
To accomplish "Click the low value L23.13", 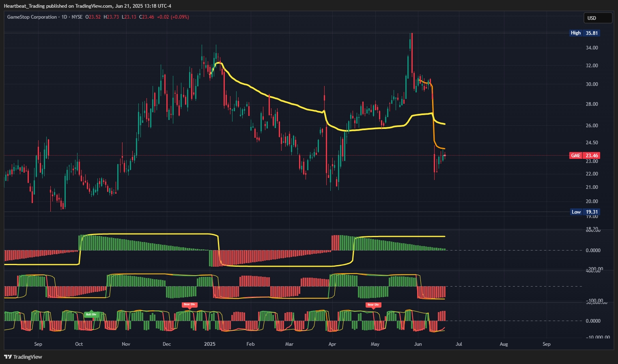I will pyautogui.click(x=129, y=17).
